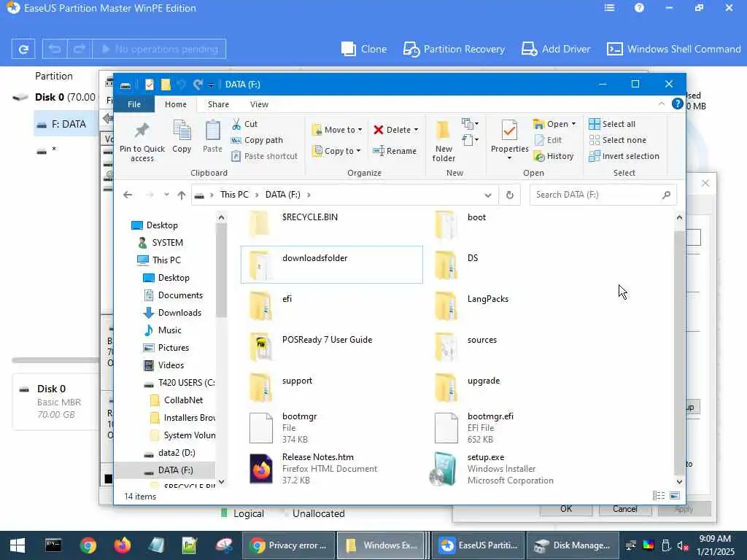
Task: Open Quick Access Toolbar customize dropdown
Action: pos(211,85)
